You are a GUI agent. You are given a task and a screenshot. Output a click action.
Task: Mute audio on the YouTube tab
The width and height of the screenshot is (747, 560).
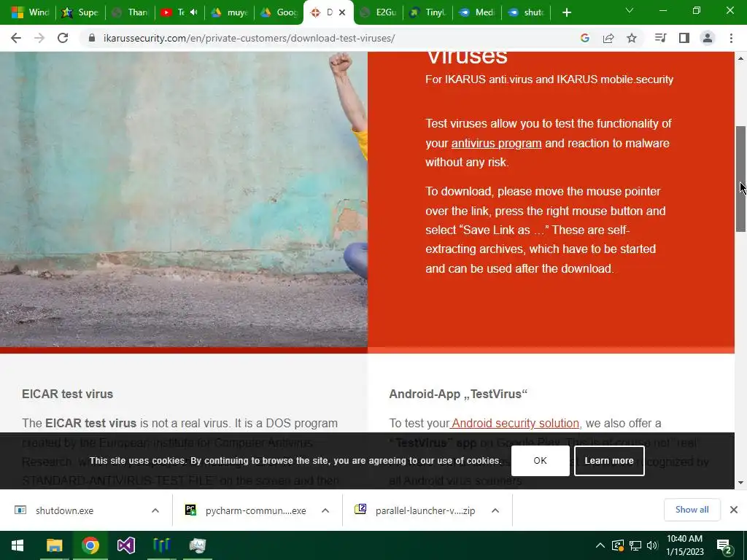tap(193, 12)
